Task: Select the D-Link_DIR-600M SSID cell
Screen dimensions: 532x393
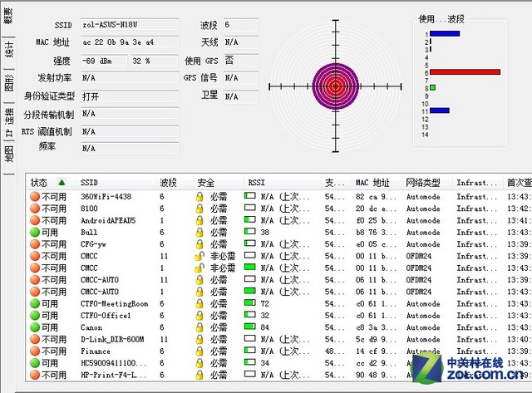Action: click(112, 339)
